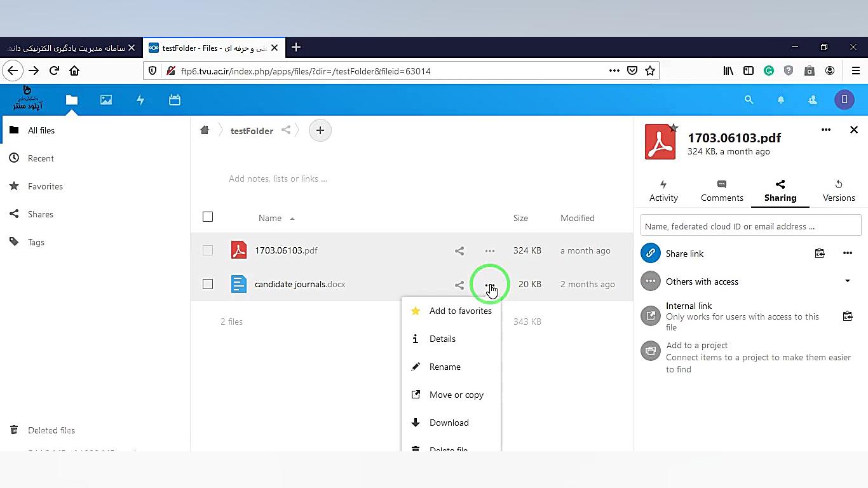
Task: Open the three-dot menu for 1703.06103.pdf row
Action: coord(489,251)
